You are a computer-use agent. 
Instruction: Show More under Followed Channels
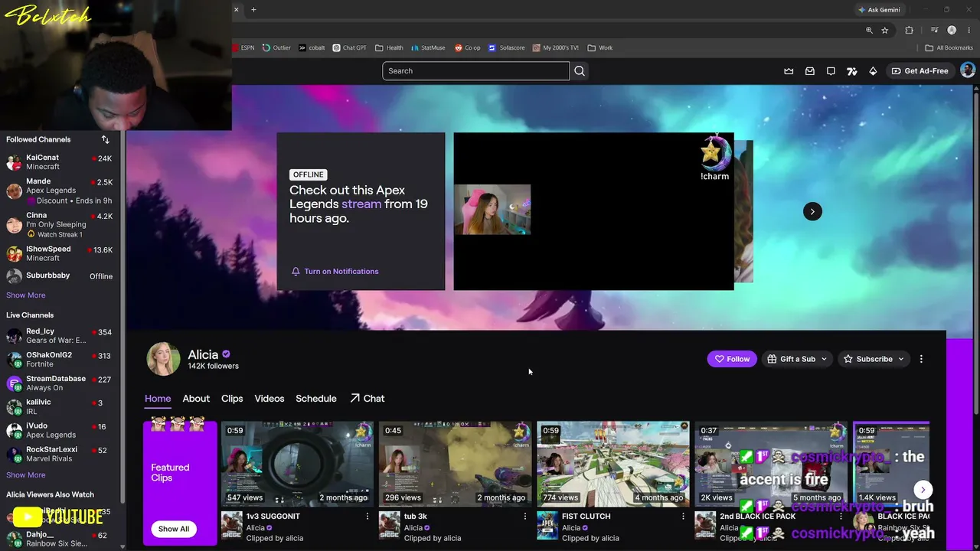[x=26, y=295]
